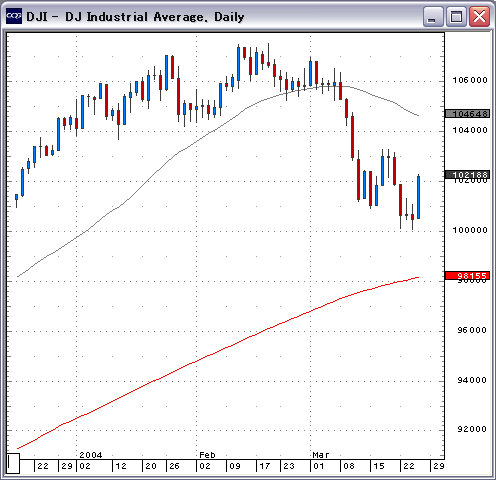Click the 2004 year label on time axis
Screen dimensions: 496x480
[91, 455]
